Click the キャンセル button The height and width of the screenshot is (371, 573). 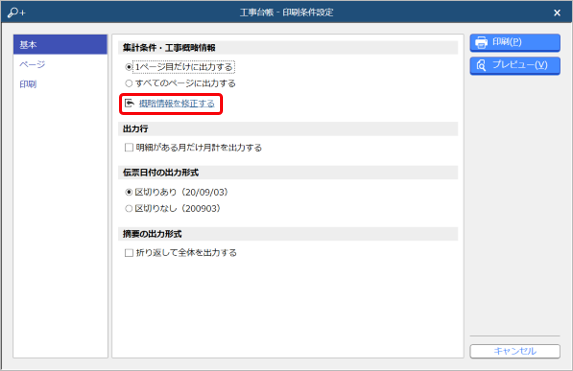[x=515, y=351]
